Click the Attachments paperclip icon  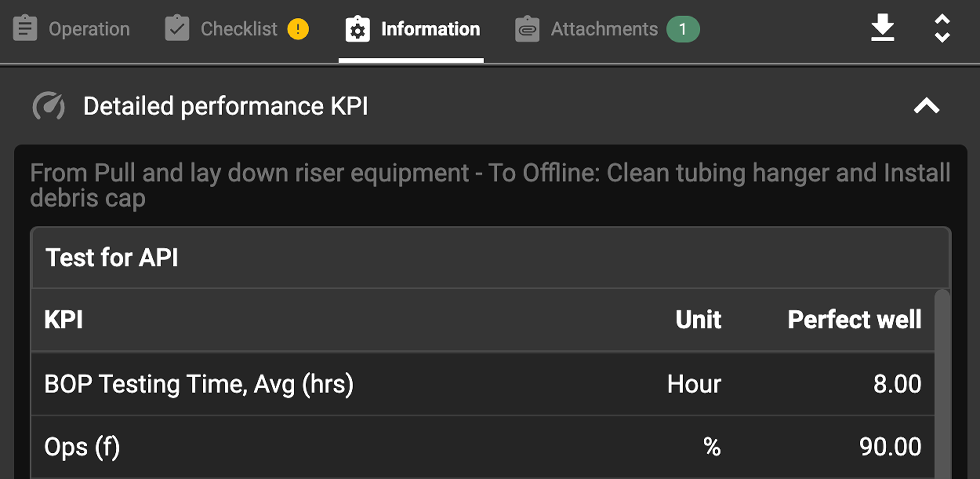(x=527, y=29)
